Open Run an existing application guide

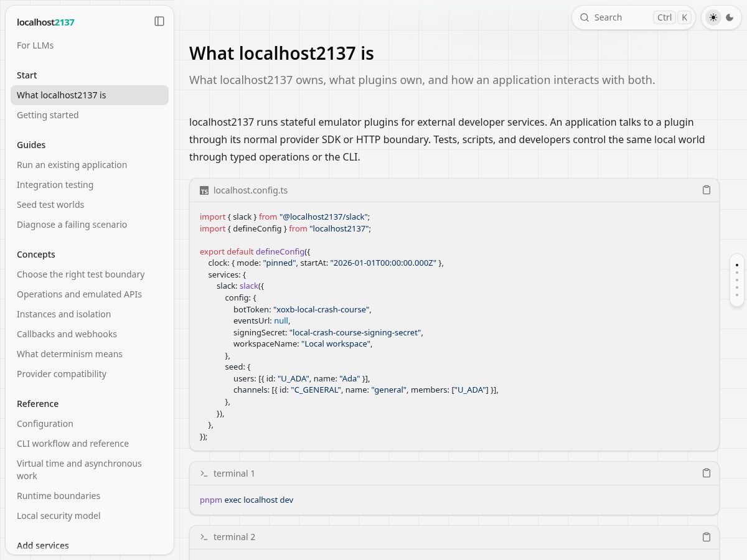[90, 165]
